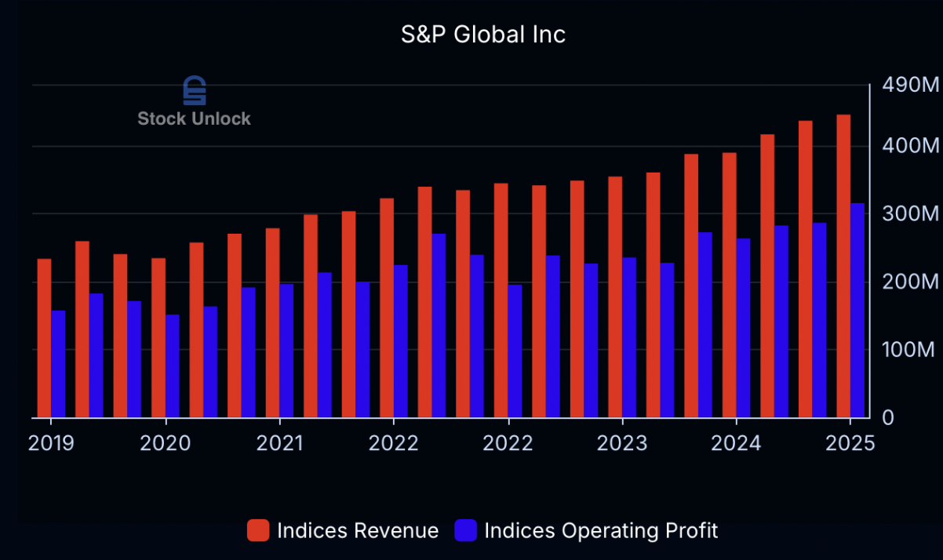
Task: Click the 2025 x-axis label
Action: 850,444
